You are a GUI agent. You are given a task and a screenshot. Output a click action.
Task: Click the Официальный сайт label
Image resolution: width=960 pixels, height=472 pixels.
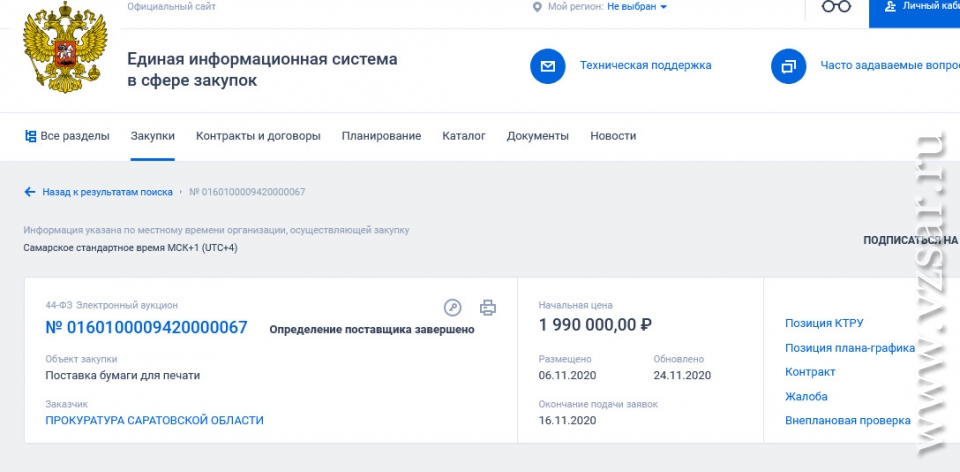click(171, 7)
